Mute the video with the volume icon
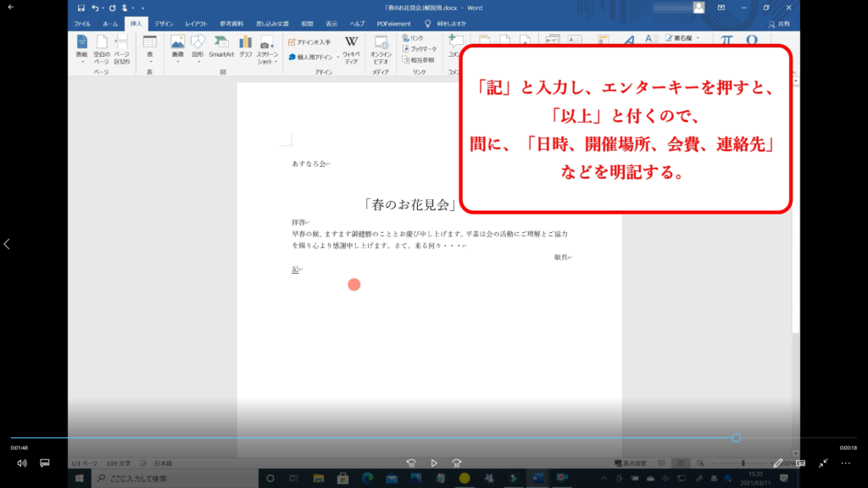The image size is (868, 488). point(22,463)
